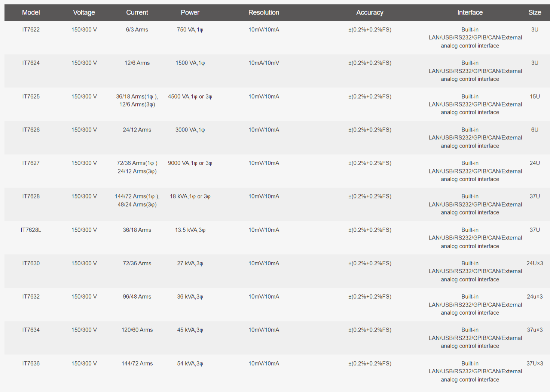Screen dimensions: 550x392
Task: Click the IT7626 model name
Action: (31, 130)
